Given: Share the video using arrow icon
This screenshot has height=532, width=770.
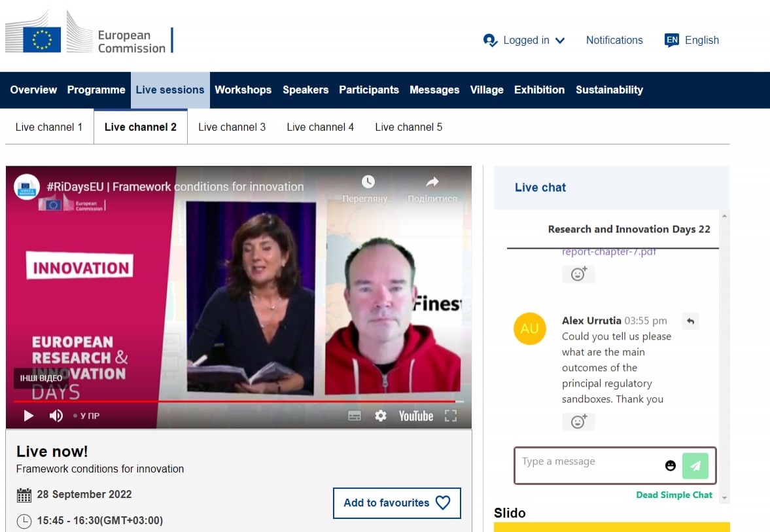Looking at the screenshot, I should coord(432,182).
